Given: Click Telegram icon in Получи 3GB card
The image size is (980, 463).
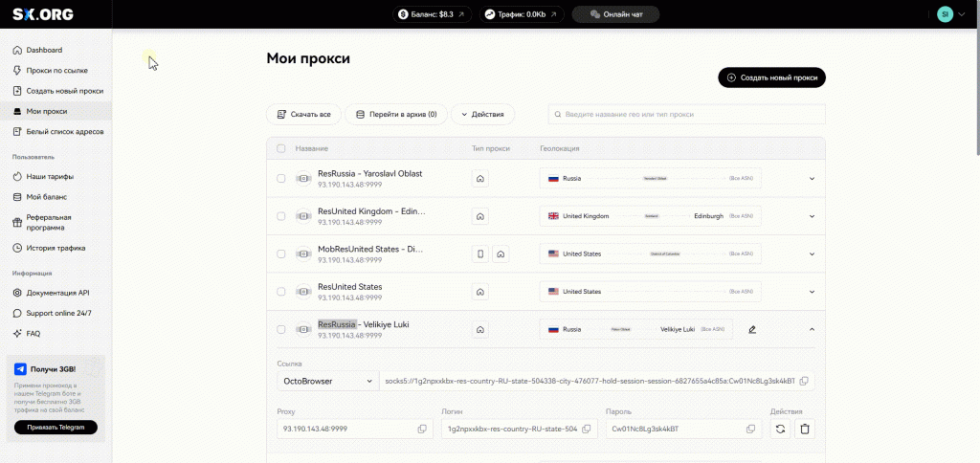Looking at the screenshot, I should tap(21, 369).
